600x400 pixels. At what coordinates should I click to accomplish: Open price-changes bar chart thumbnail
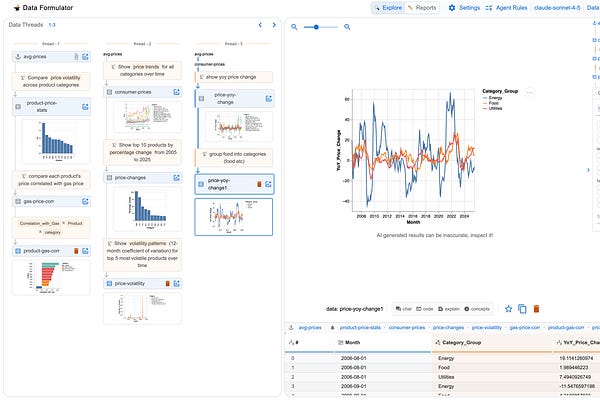click(147, 209)
